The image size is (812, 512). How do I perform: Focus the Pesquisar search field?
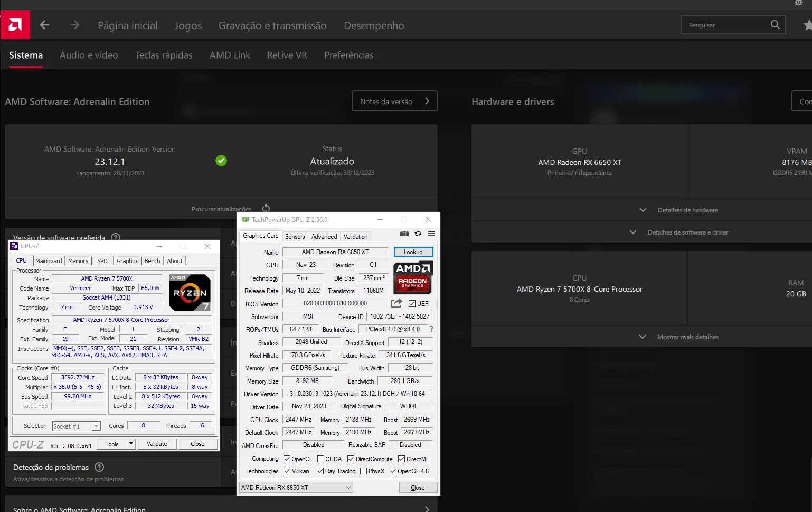pos(733,25)
